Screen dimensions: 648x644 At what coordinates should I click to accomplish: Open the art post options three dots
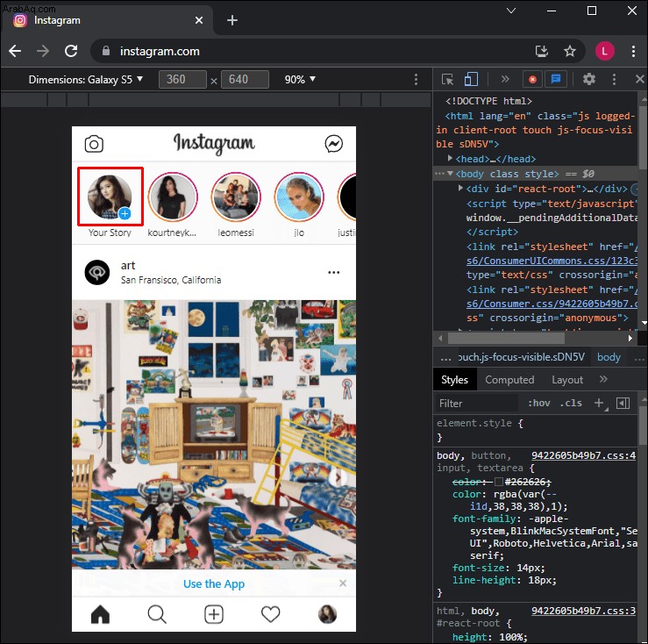click(333, 272)
